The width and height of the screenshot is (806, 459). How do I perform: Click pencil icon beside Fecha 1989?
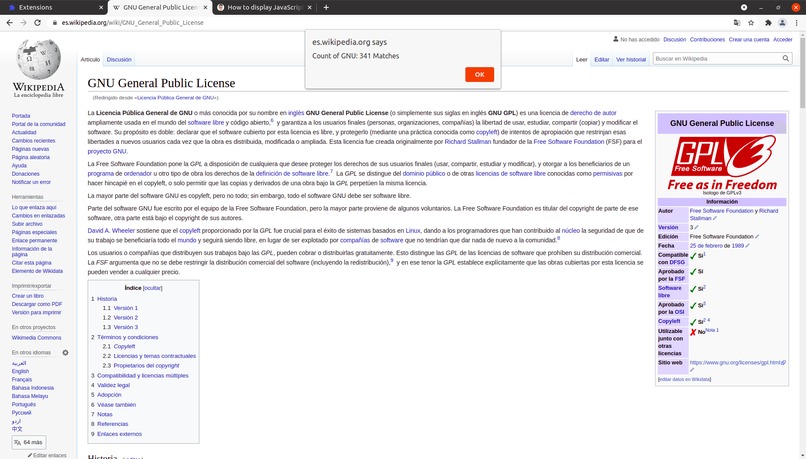tap(747, 246)
